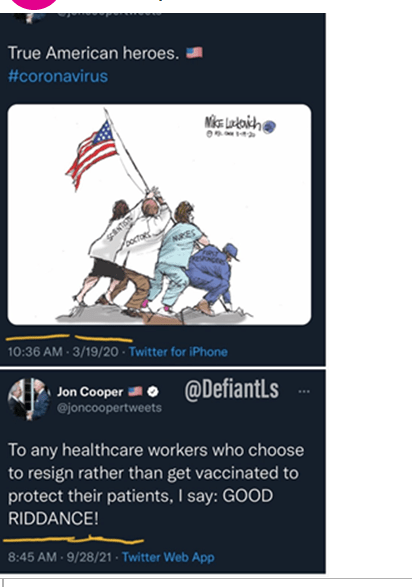Click the 'Twitter for iPhone' source link
412x587 pixels.
[178, 352]
